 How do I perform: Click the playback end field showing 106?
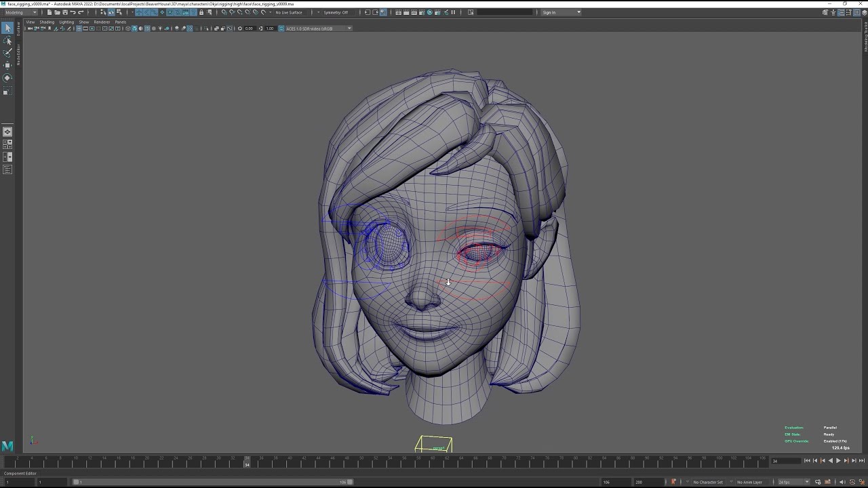point(616,482)
